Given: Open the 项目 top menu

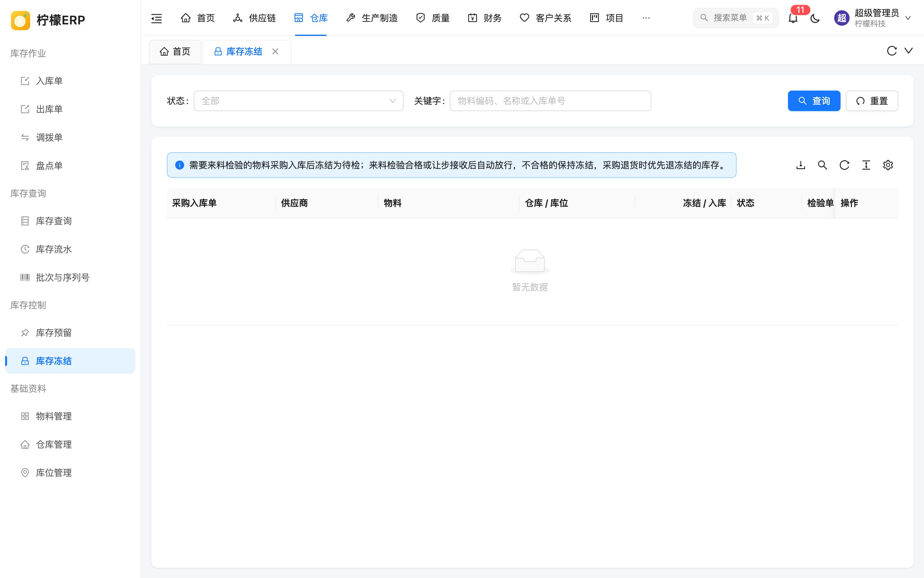Looking at the screenshot, I should coord(607,18).
